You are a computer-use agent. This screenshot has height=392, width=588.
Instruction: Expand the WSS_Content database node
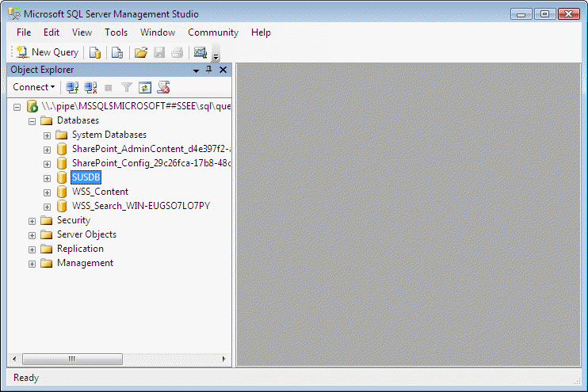pos(47,192)
